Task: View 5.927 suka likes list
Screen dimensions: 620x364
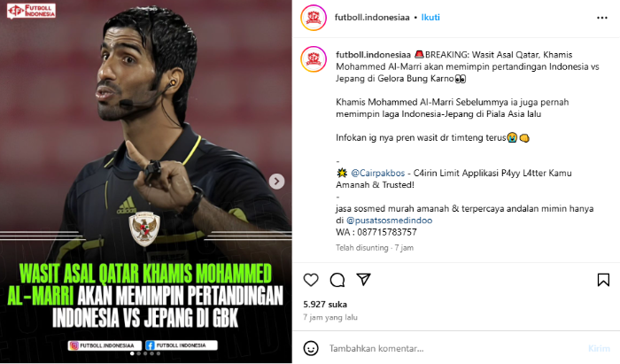Action: click(325, 305)
